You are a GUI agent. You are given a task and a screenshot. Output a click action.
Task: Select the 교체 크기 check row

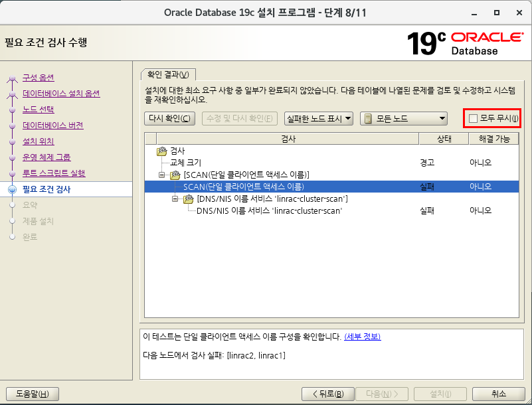pos(331,163)
